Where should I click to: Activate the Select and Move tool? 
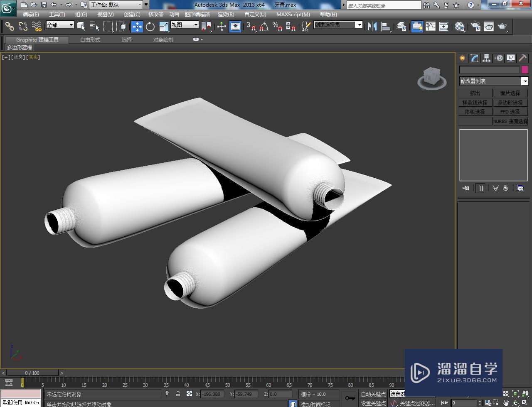[137, 27]
